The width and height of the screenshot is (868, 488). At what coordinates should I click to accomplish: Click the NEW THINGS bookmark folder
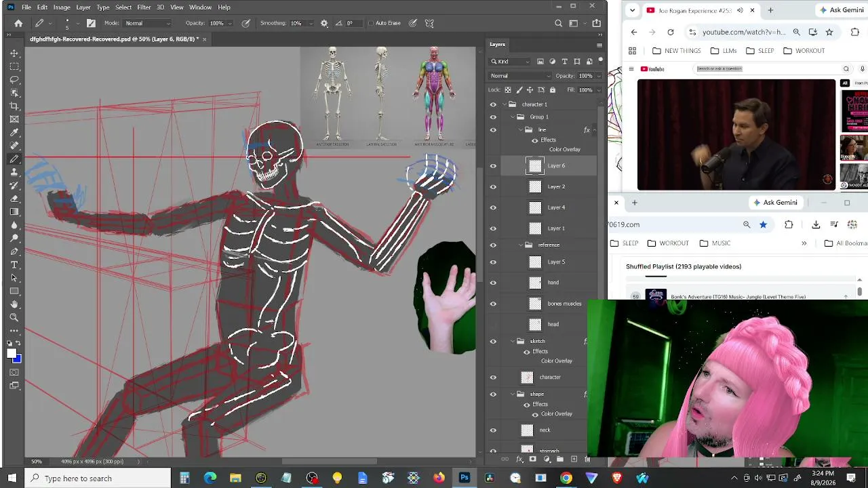676,51
